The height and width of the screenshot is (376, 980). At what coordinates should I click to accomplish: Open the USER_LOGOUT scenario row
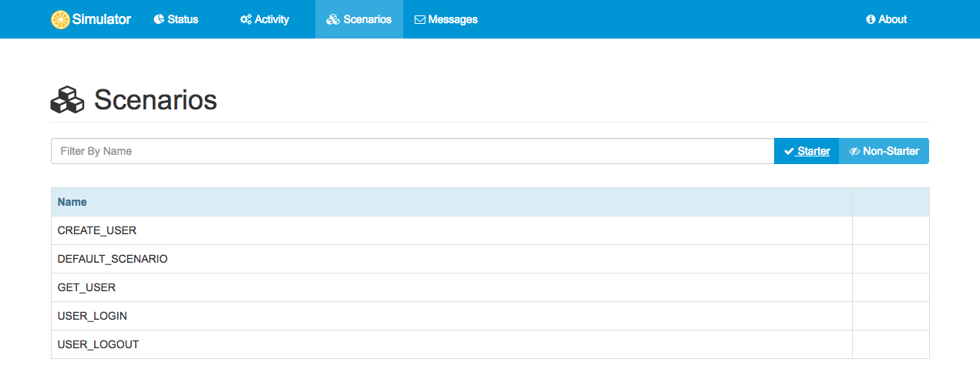click(98, 344)
